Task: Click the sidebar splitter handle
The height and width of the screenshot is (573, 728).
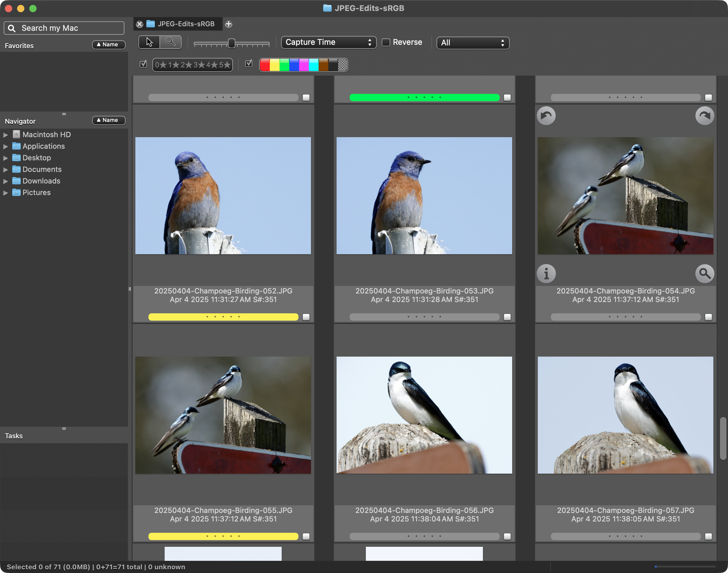Action: pos(130,289)
